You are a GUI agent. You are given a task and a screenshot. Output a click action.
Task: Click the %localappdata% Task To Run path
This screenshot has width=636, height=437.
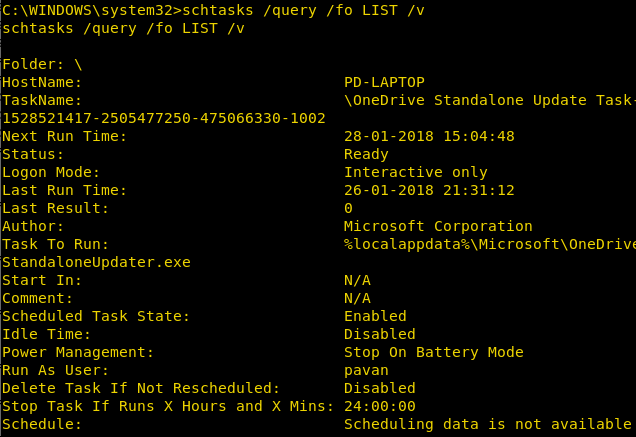click(x=490, y=244)
